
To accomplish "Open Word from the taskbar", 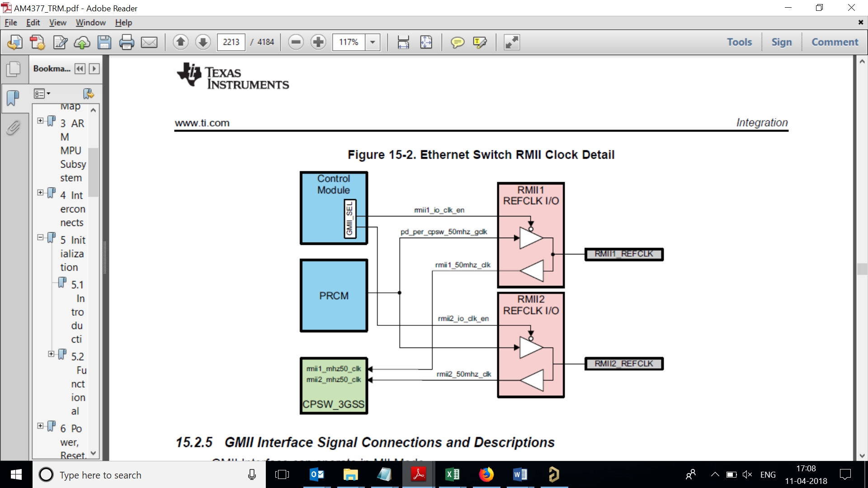I will (x=520, y=474).
